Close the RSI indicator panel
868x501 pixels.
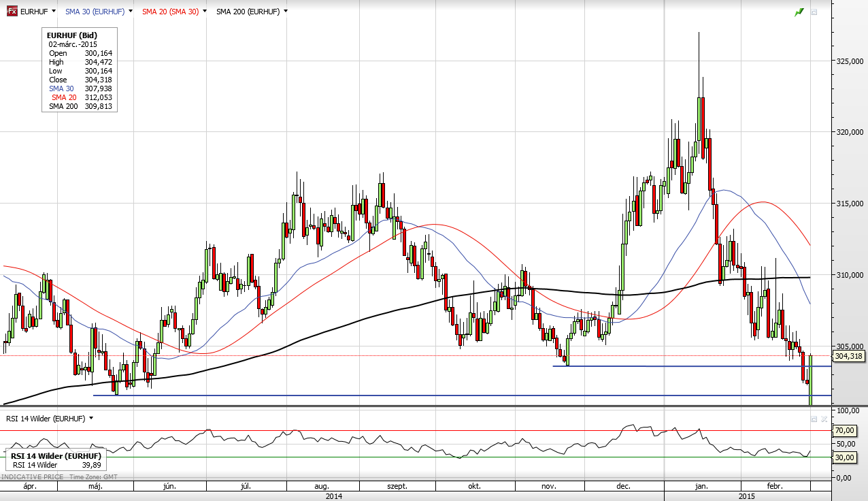[824, 419]
